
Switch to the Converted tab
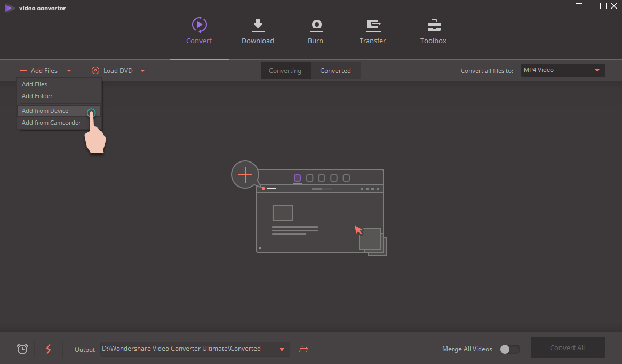[336, 70]
